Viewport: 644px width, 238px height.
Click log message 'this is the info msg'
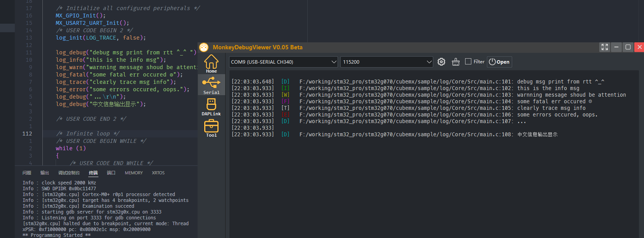click(x=548, y=88)
